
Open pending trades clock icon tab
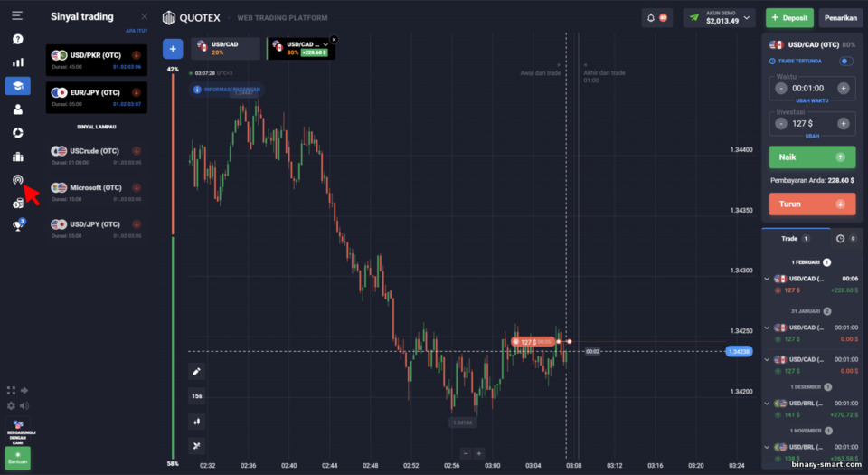point(840,239)
